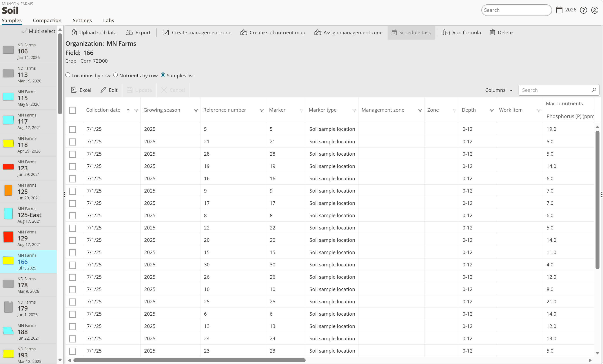
Task: Check the row with reference number 19
Action: click(73, 167)
